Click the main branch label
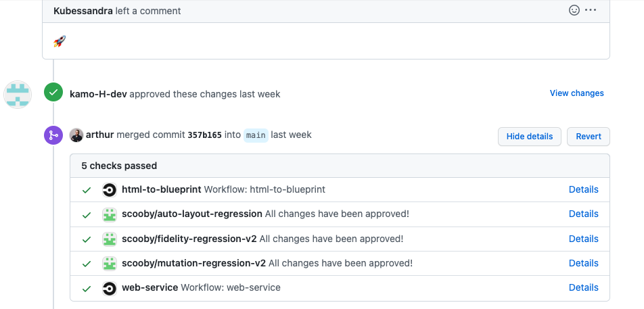The image size is (644, 309). pyautogui.click(x=256, y=135)
